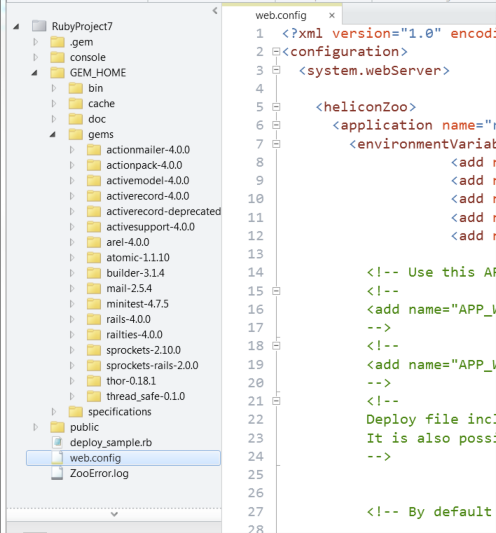
Task: Fold the comment block on line 15
Action: 276,291
